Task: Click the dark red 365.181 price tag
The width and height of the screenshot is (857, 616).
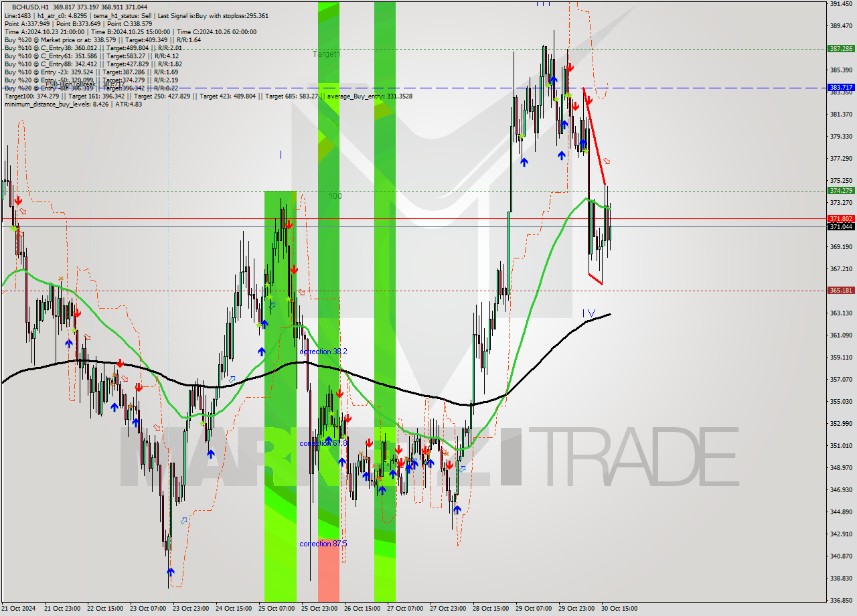Action: [841, 291]
